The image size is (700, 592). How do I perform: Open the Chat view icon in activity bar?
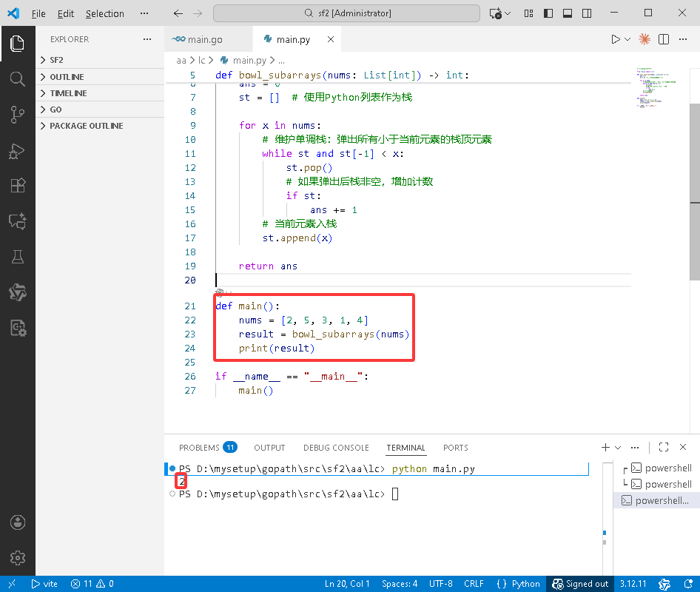tap(18, 221)
